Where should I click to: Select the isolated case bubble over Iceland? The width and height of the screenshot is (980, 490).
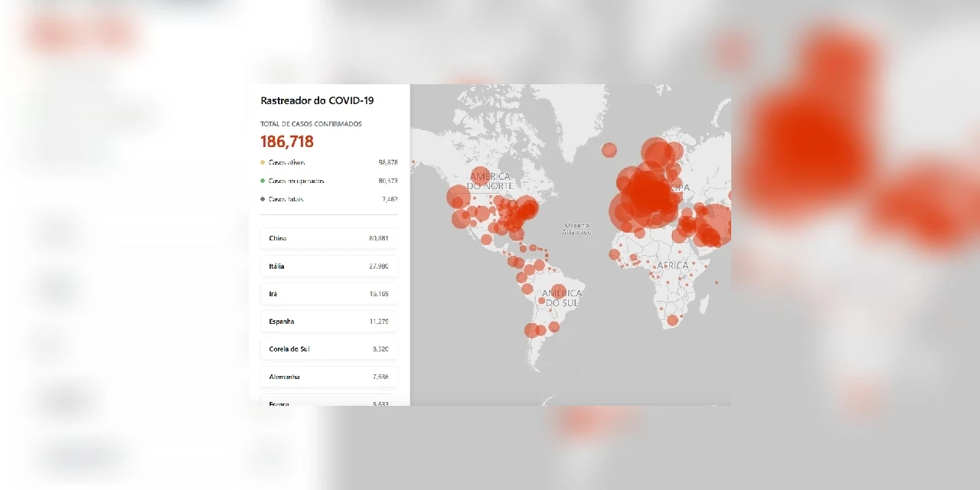pyautogui.click(x=609, y=150)
